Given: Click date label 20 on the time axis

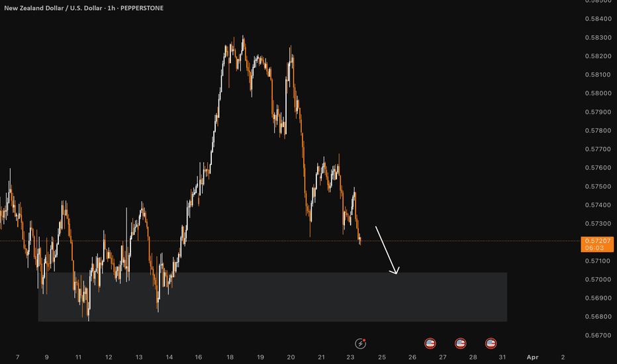Looking at the screenshot, I should (x=291, y=357).
